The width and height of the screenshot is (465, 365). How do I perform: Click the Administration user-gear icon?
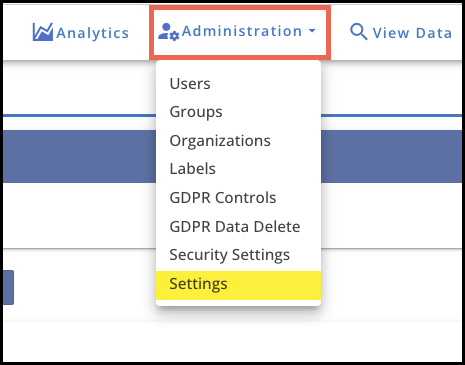click(x=168, y=32)
